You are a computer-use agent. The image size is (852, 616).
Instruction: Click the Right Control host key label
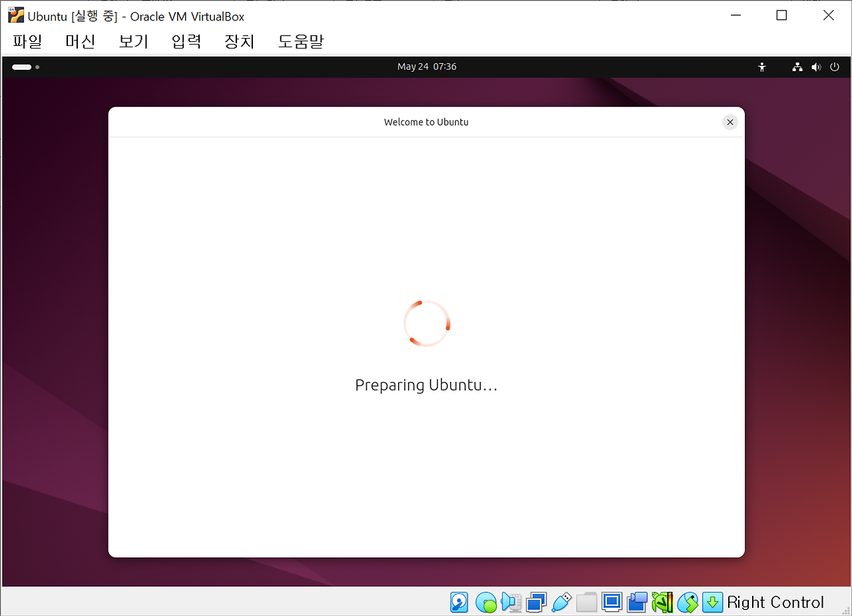775,602
